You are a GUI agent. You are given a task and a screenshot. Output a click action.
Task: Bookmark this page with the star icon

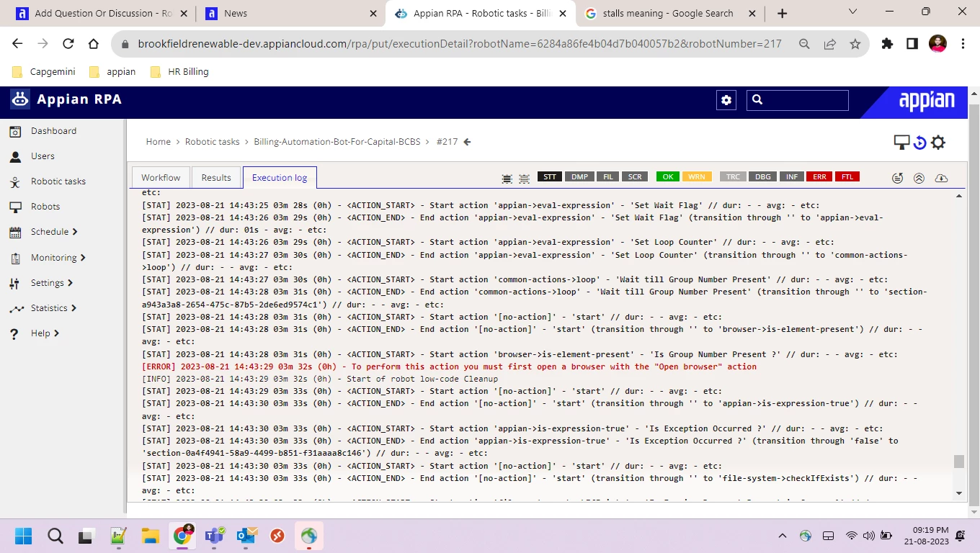[855, 44]
